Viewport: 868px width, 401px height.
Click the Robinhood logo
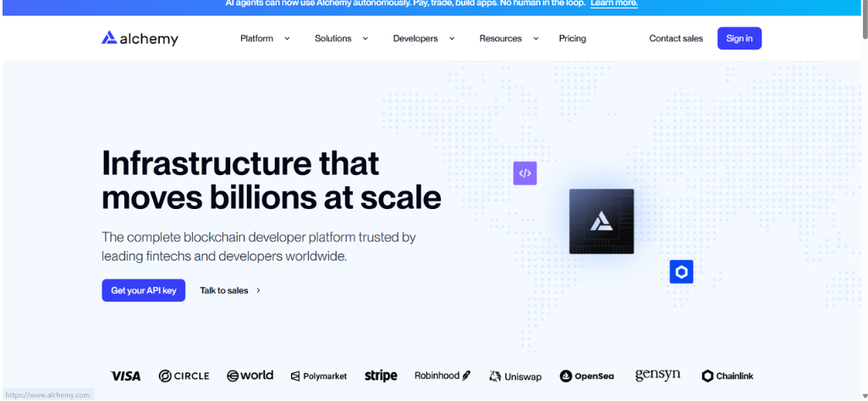coord(442,376)
